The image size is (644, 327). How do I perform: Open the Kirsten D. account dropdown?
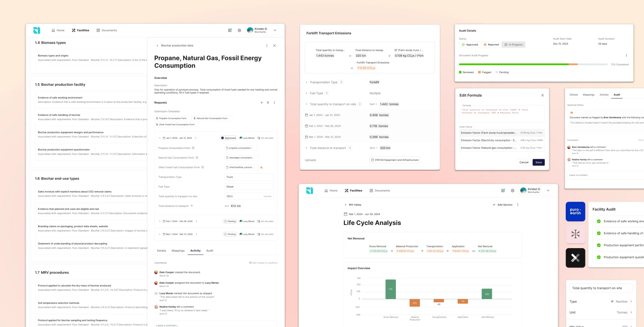click(262, 30)
